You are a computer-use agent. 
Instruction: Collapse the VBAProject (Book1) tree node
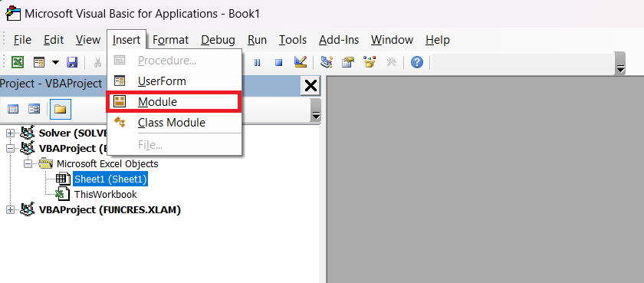click(x=10, y=148)
